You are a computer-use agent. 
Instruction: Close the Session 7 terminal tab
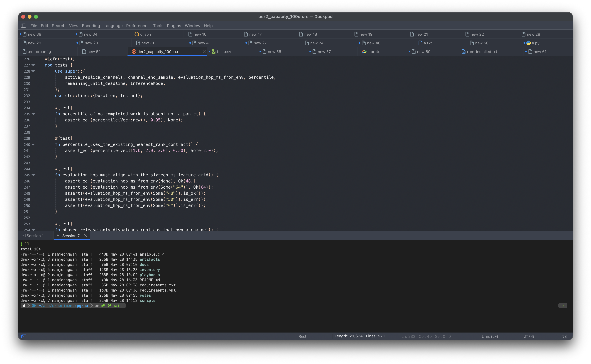point(85,236)
